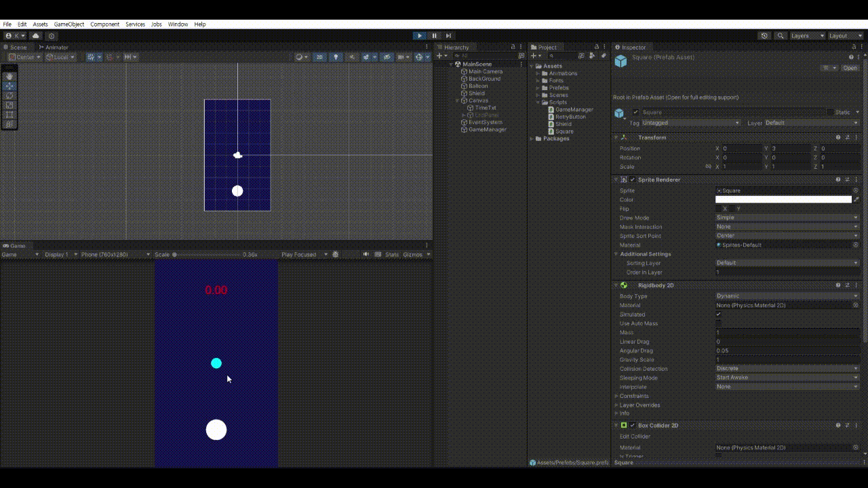Select the Rotate tool in Scene toolbar

(9, 96)
